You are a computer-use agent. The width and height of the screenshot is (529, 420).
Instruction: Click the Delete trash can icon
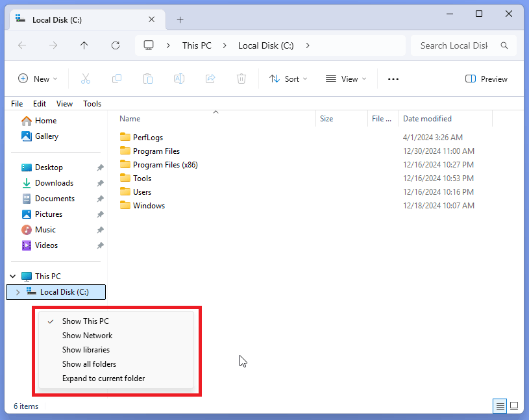[241, 79]
